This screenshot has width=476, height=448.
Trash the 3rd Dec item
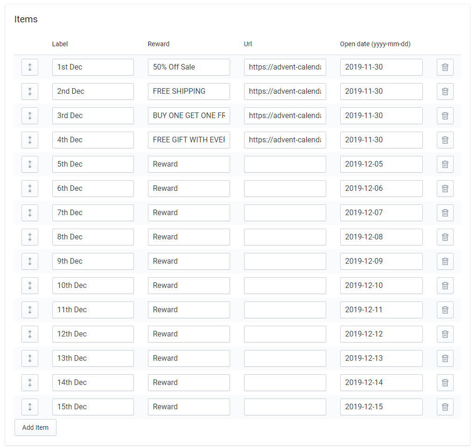click(445, 116)
